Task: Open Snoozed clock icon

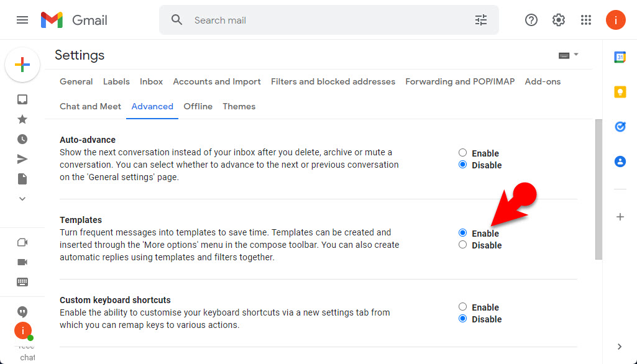Action: [x=22, y=139]
